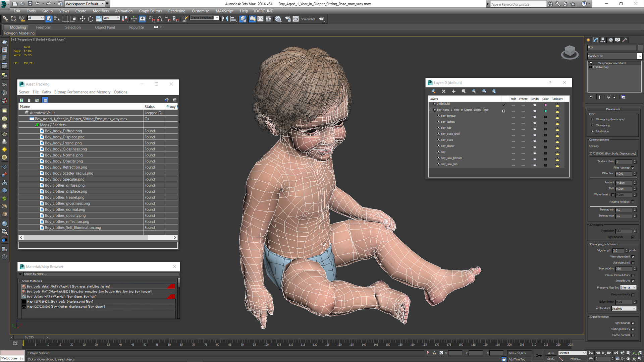Click the pink color swatch of layer 0
This screenshot has height=362, width=644.
tap(545, 105)
